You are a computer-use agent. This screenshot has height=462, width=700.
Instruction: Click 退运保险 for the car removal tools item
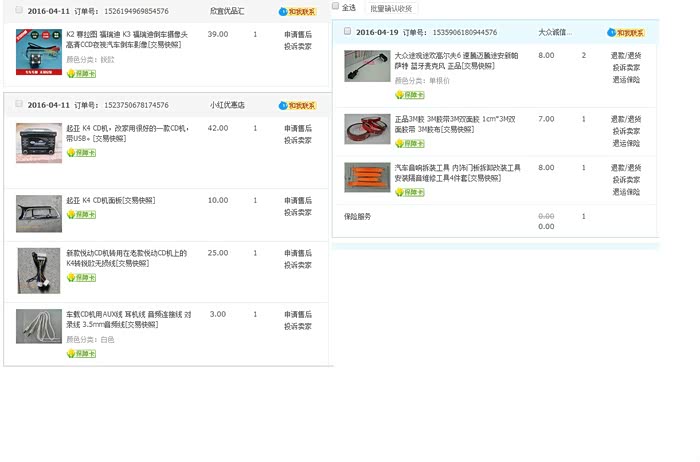626,191
